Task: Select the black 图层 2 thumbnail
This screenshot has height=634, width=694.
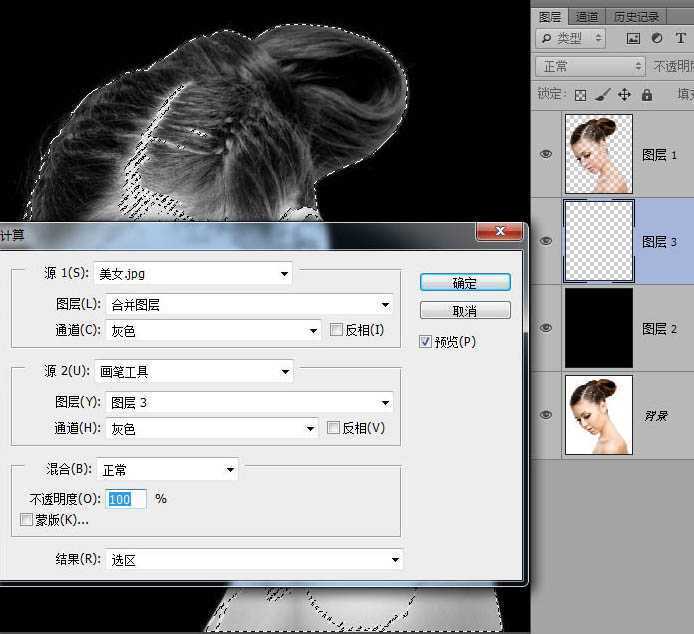Action: click(x=599, y=328)
